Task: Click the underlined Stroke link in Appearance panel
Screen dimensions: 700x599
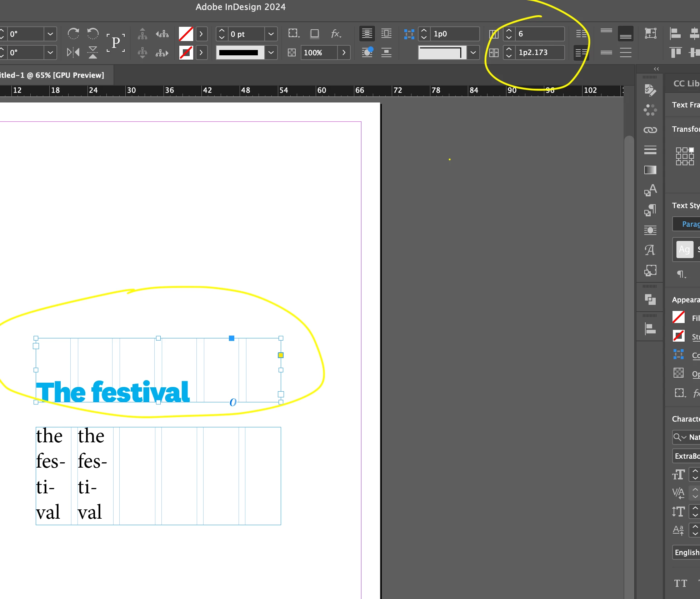Action: pyautogui.click(x=695, y=337)
